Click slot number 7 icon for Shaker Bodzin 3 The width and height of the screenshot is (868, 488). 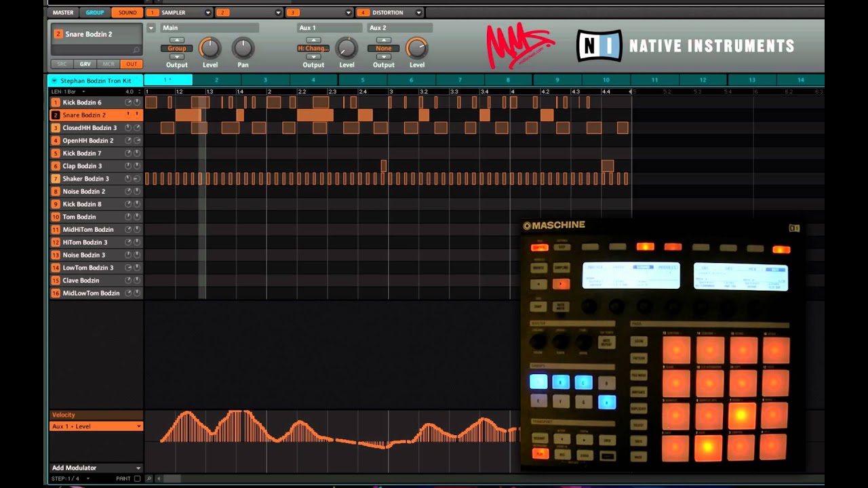pyautogui.click(x=56, y=179)
